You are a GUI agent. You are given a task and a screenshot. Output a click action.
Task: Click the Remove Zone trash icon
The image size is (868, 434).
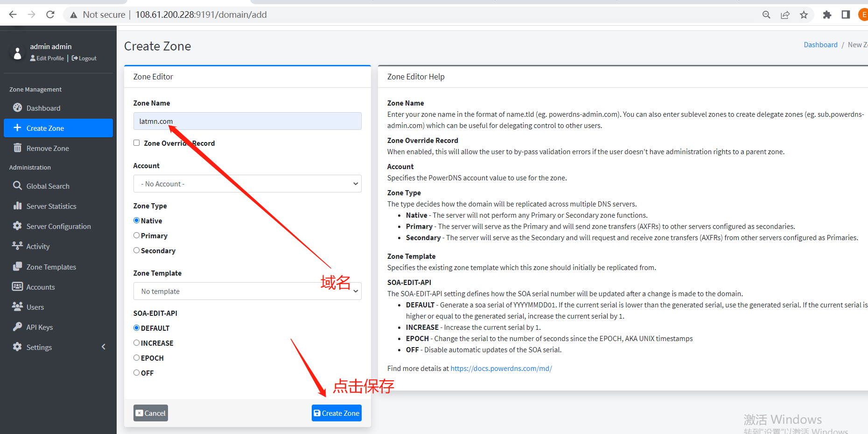(17, 148)
